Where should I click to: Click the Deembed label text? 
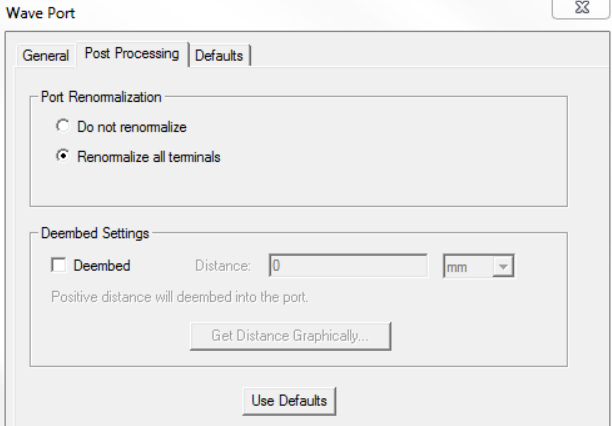point(102,266)
